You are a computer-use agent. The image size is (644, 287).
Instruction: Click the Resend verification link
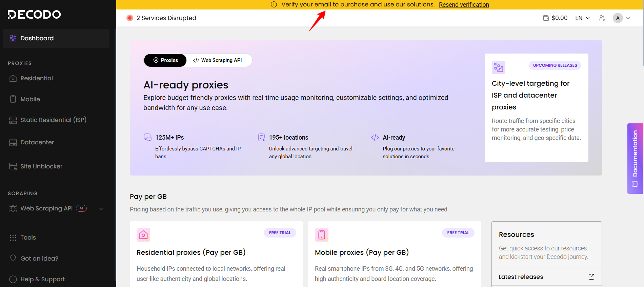[464, 5]
